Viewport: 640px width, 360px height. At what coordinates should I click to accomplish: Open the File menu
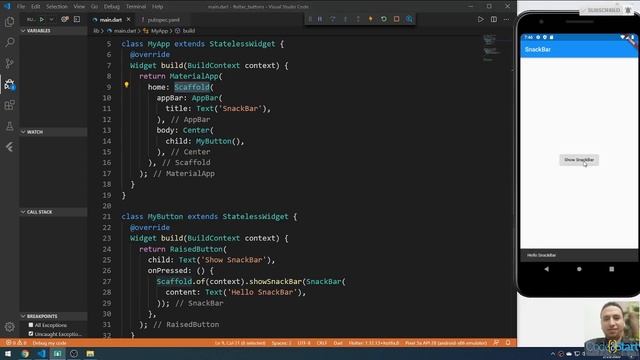[x=21, y=7]
